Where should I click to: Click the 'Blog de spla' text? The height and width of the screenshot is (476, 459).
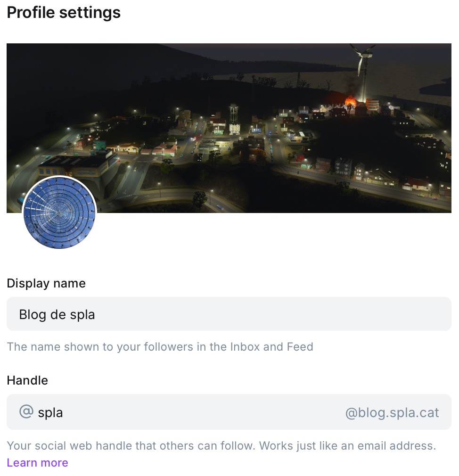57,314
